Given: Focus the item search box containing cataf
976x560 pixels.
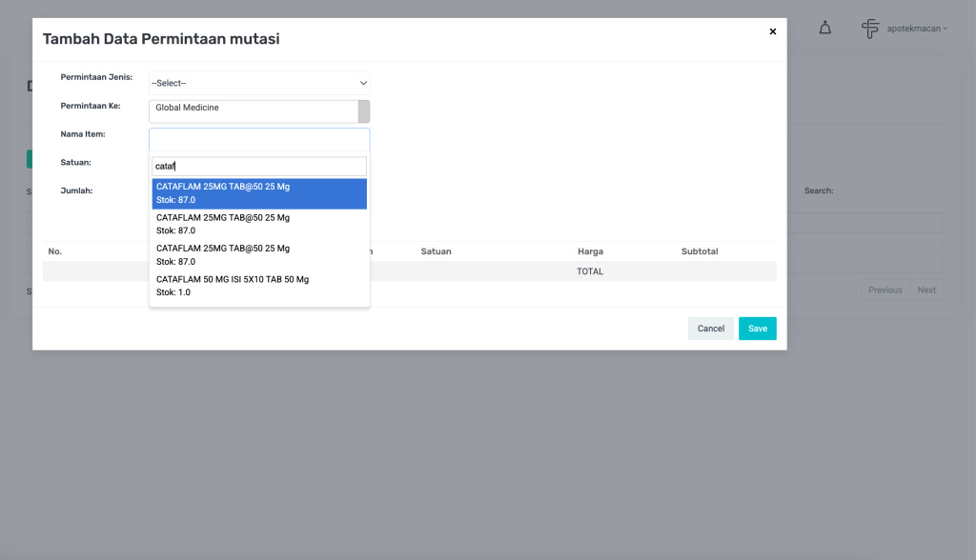Looking at the screenshot, I should [259, 166].
